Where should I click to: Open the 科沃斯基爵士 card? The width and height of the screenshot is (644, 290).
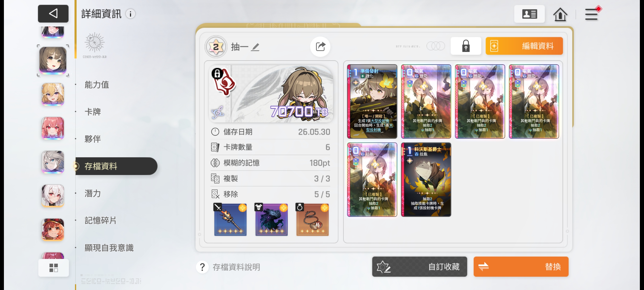click(426, 179)
